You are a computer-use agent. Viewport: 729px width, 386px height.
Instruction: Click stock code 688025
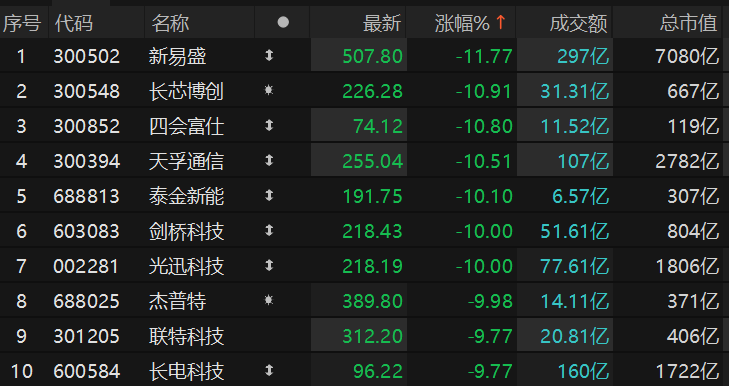86,301
